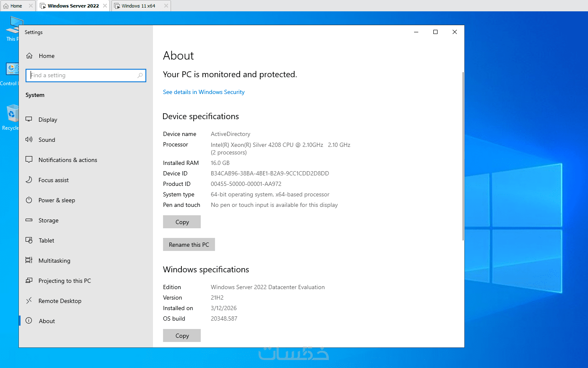The height and width of the screenshot is (368, 588).
Task: Click the Remote Desktop icon
Action: click(x=29, y=300)
